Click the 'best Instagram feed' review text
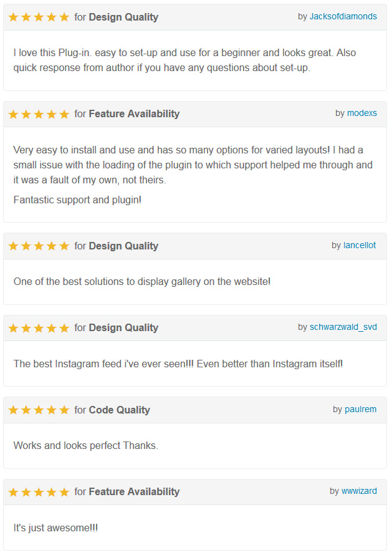 point(178,364)
